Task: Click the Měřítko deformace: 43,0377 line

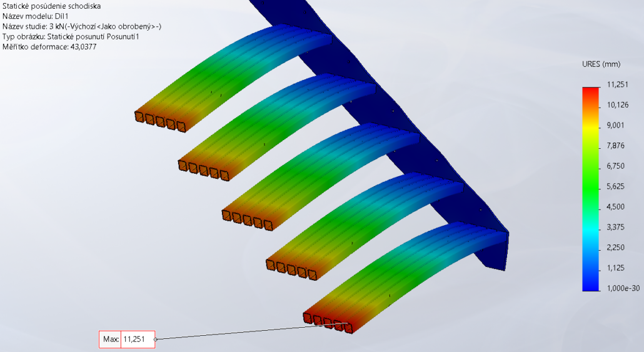Action: [x=49, y=47]
